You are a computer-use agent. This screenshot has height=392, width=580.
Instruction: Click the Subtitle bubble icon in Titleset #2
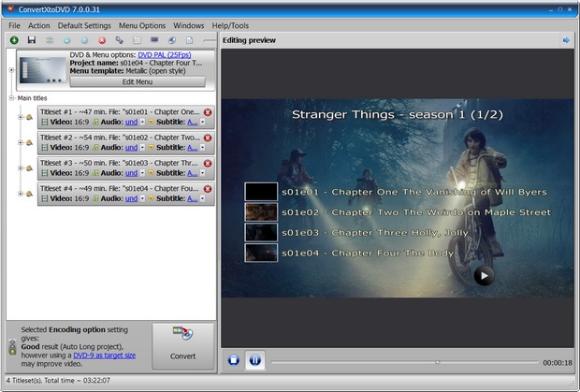coord(151,148)
